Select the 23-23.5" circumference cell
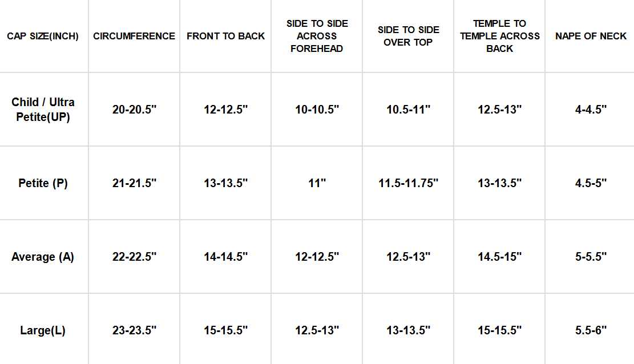Screen dimensions: 634x364 tap(134, 330)
